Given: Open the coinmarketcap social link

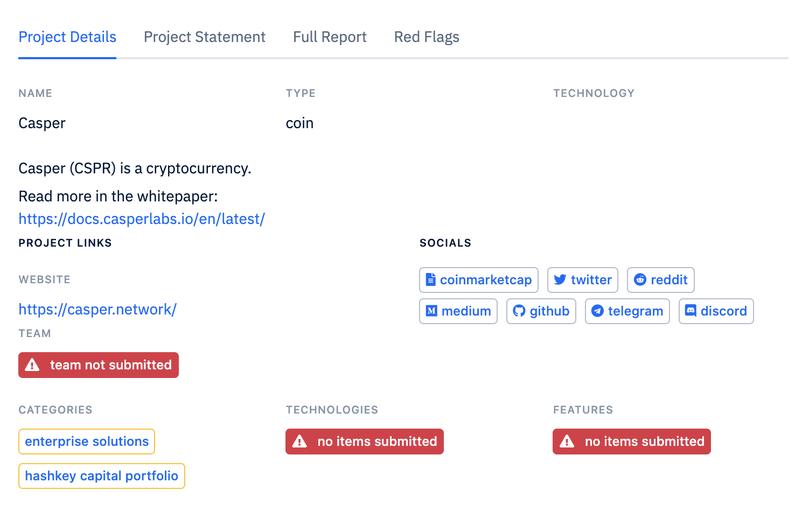Looking at the screenshot, I should coord(479,280).
